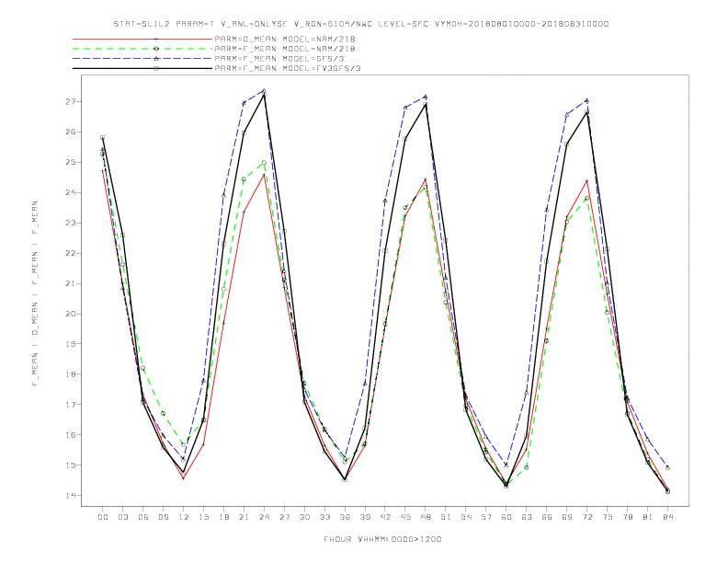Click x-axis forecast hour label 36
Screen dimensions: 728x563
[345, 517]
